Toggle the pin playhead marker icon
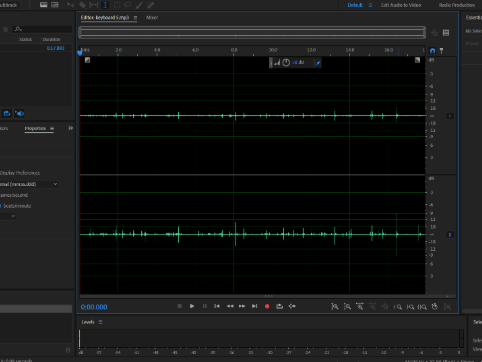This screenshot has width=482, height=362. [x=442, y=51]
